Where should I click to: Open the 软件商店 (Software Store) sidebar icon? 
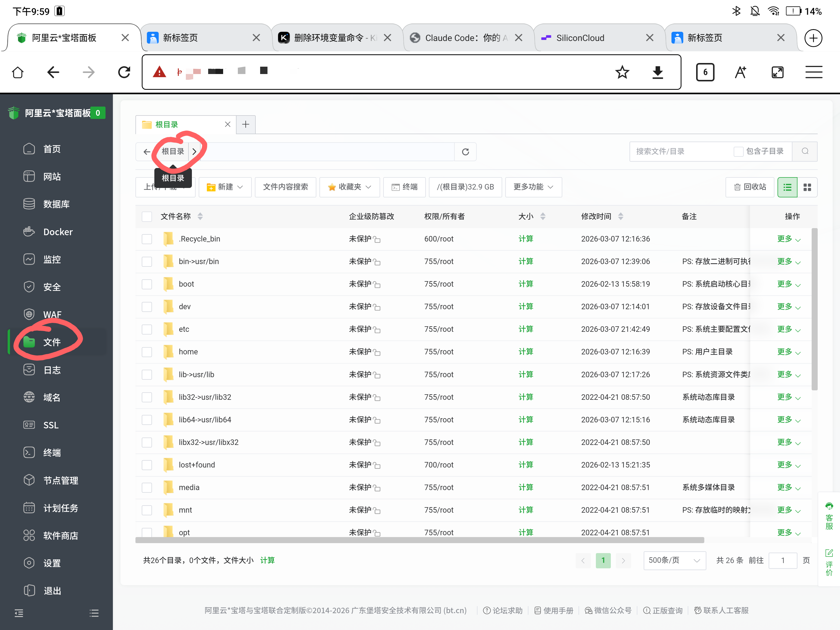pos(61,535)
